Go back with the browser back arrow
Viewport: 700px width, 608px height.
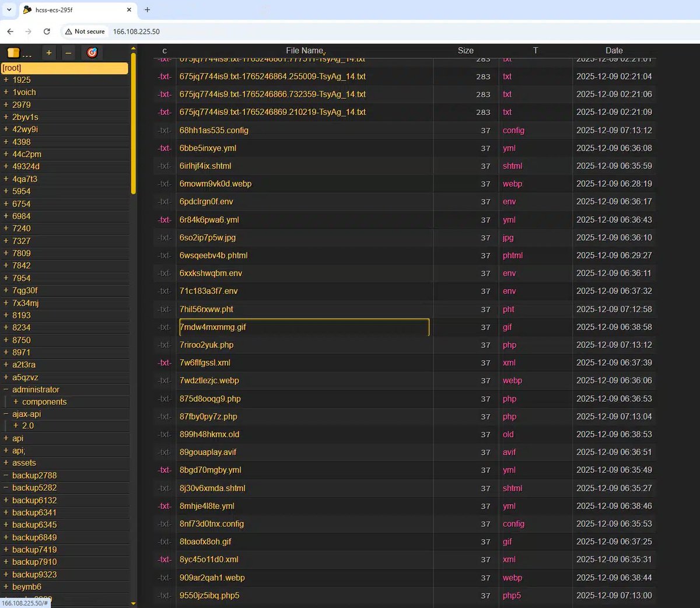click(10, 32)
